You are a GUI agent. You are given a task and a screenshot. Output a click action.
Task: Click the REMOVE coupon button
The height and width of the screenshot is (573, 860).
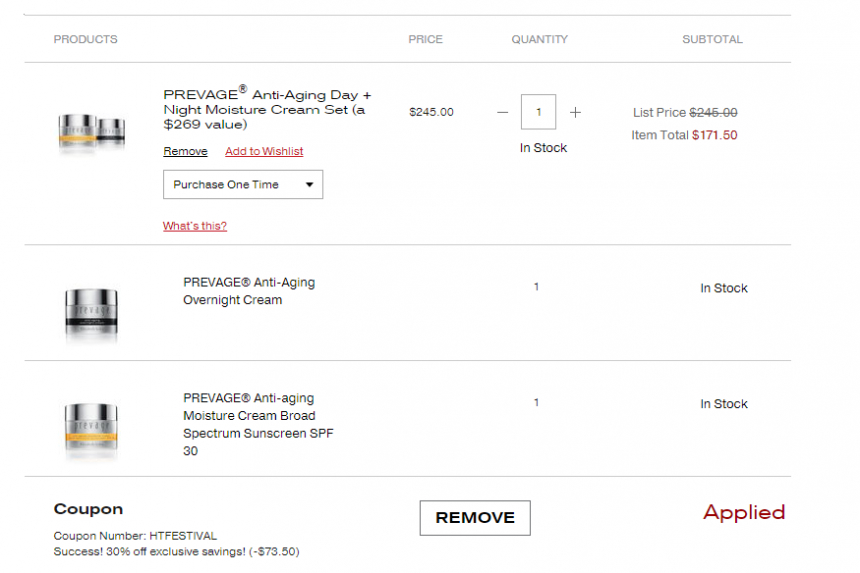point(475,518)
